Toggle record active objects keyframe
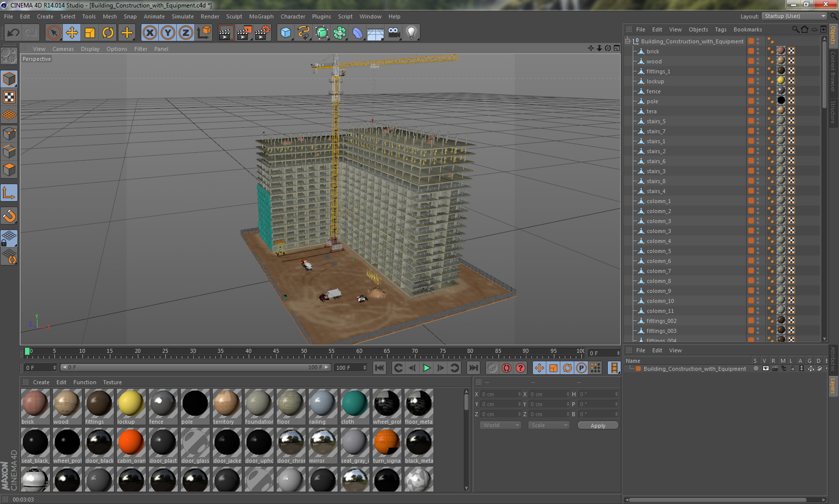This screenshot has width=839, height=504. (492, 368)
